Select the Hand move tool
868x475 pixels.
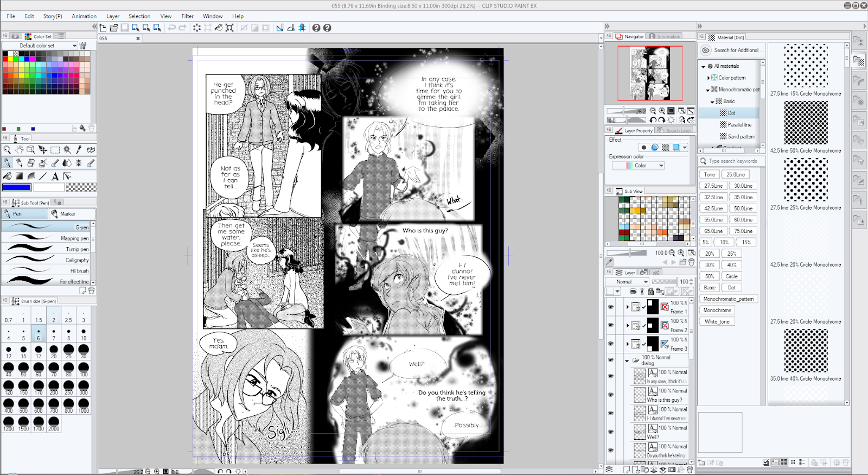[19, 149]
